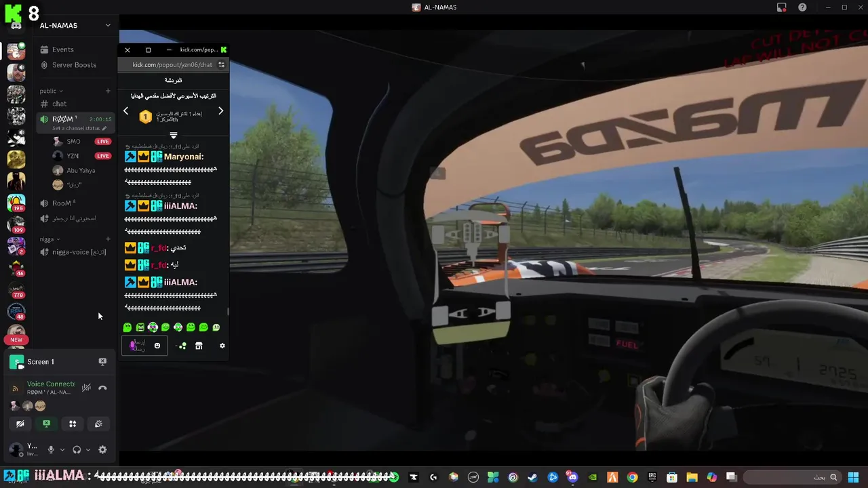This screenshot has height=488, width=868.
Task: Open Windows Start menu
Action: (x=853, y=477)
